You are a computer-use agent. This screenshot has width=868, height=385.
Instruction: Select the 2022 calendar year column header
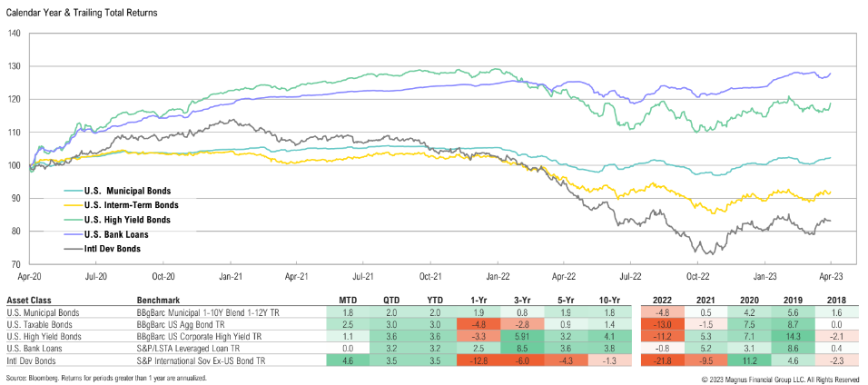[x=660, y=299]
